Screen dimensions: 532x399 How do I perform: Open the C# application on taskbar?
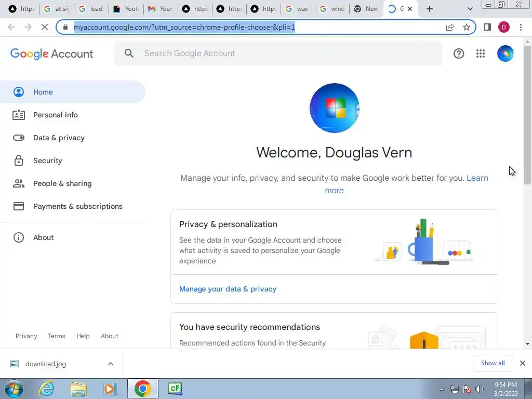pos(175,389)
